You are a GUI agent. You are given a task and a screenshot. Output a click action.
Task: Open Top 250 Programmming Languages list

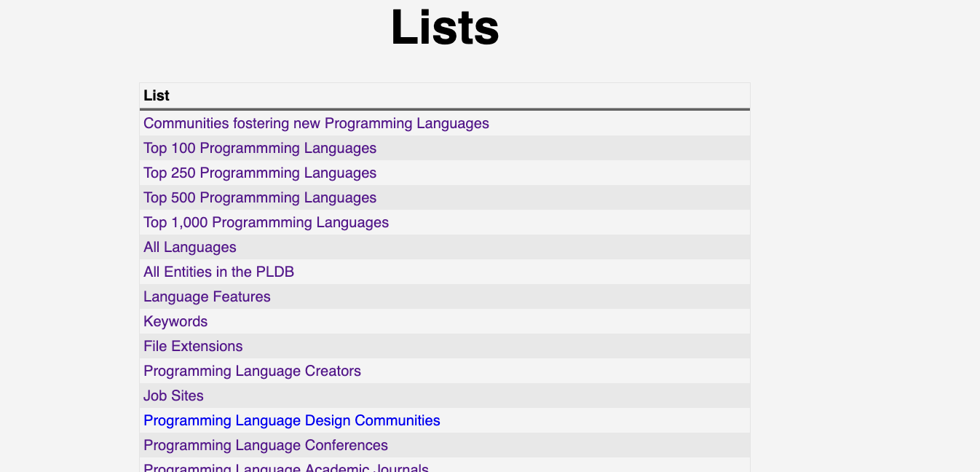pos(260,173)
